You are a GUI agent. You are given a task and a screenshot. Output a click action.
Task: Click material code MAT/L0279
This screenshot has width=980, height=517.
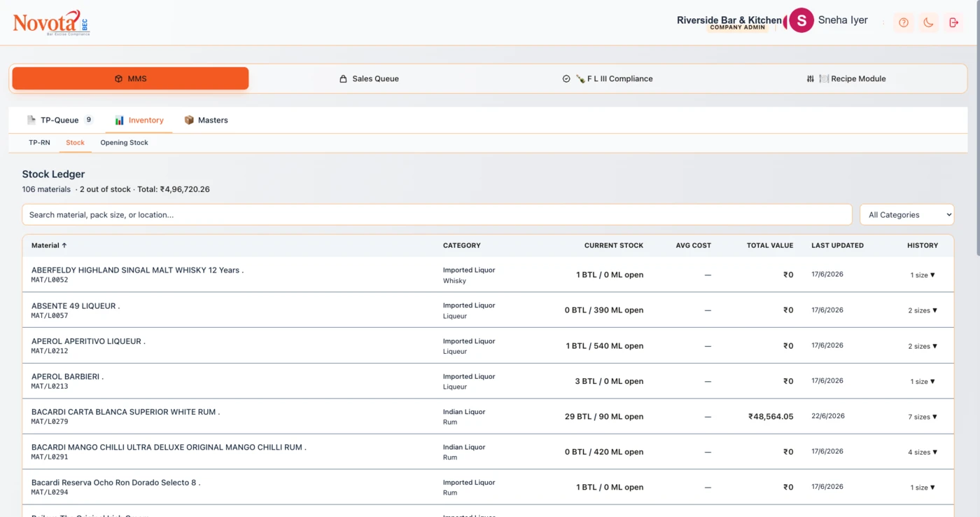(x=50, y=422)
